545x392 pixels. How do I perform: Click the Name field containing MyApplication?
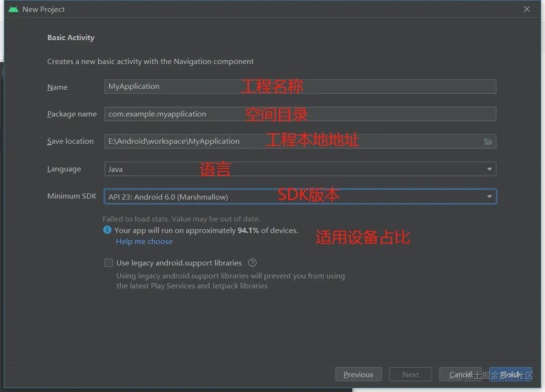[300, 86]
